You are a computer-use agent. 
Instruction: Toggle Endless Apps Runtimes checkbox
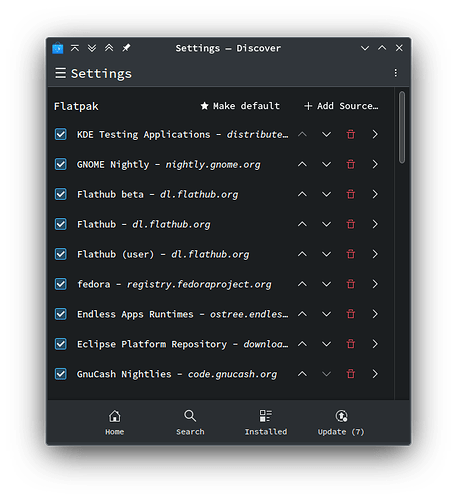tap(61, 314)
